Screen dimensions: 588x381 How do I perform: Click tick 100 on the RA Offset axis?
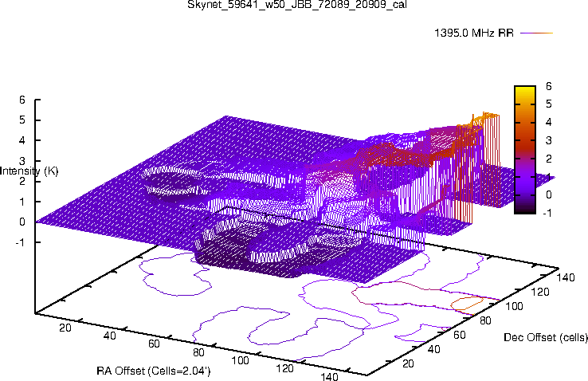pos(240,360)
